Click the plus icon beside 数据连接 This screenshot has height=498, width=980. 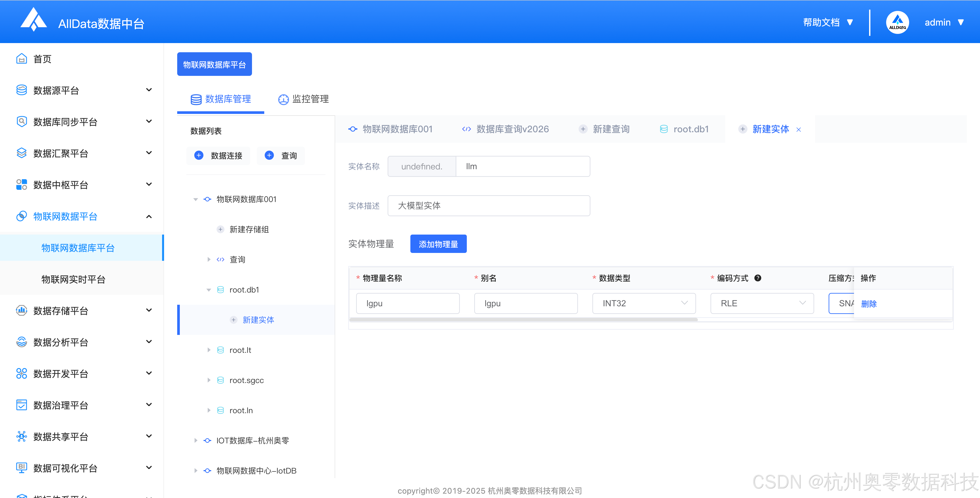pyautogui.click(x=199, y=155)
